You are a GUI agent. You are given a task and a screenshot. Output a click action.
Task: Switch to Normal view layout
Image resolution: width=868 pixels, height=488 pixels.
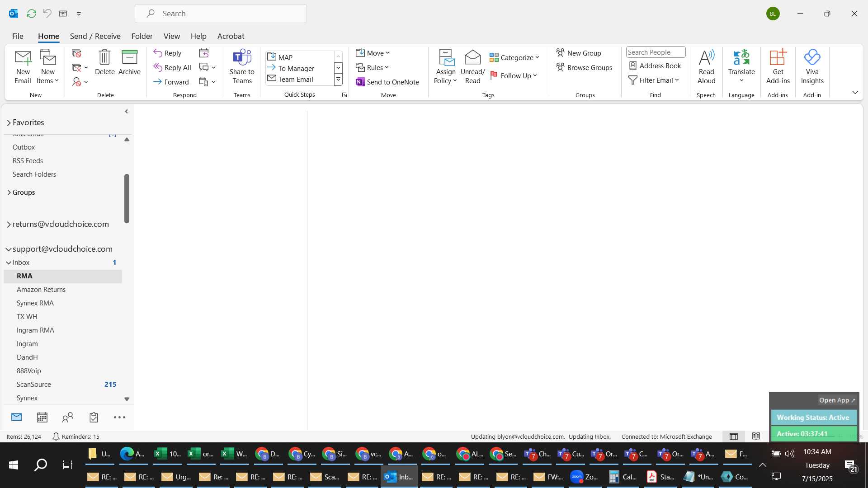(734, 436)
